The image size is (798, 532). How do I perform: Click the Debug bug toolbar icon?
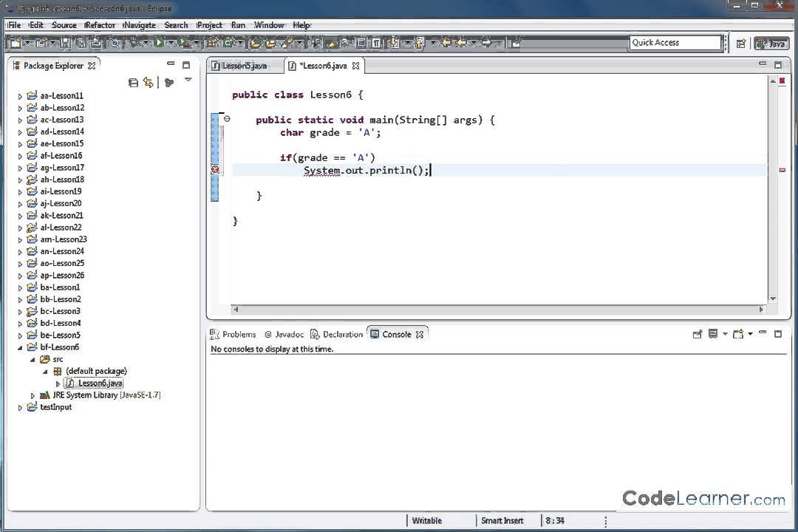tap(133, 44)
